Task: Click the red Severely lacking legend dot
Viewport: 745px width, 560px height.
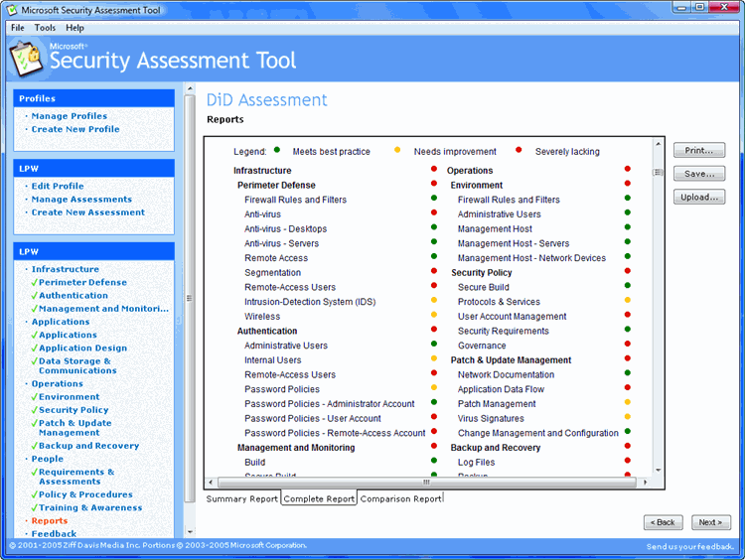Action: (519, 150)
